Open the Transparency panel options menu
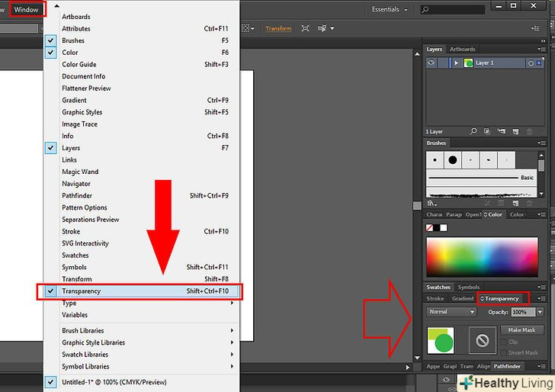This screenshot has height=392, width=555. pyautogui.click(x=541, y=298)
